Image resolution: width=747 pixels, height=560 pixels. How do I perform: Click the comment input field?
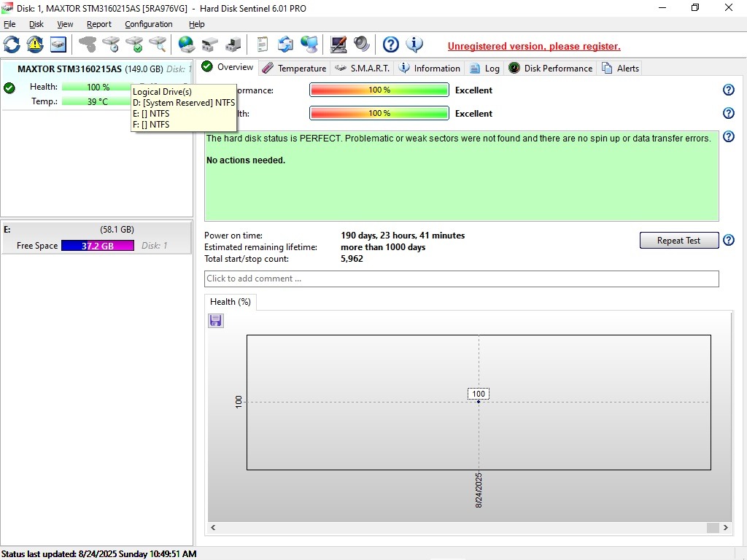point(461,279)
